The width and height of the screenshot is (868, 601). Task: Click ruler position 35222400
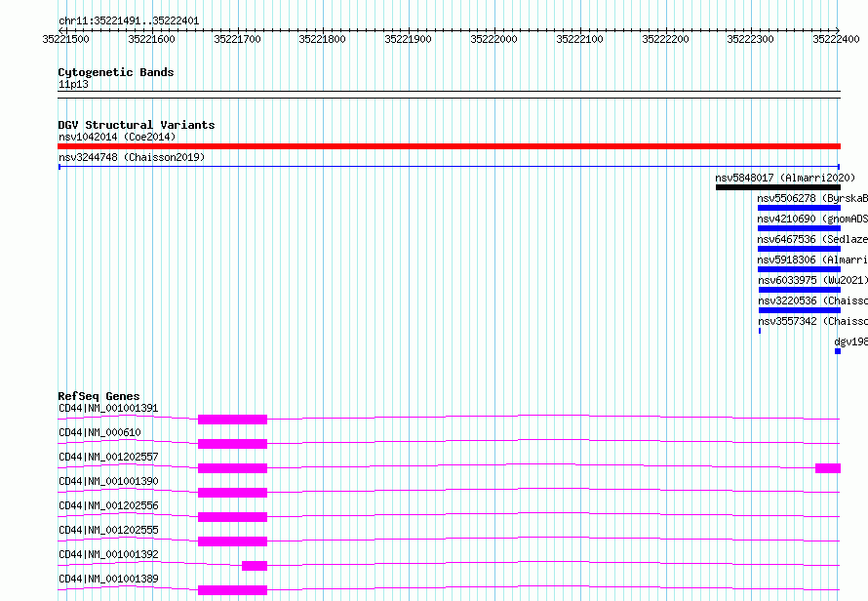click(x=836, y=39)
